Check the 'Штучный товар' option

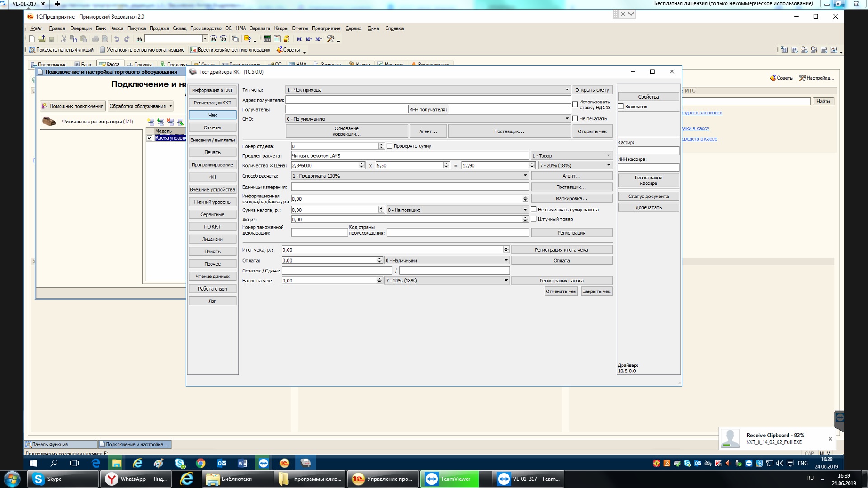click(x=533, y=219)
